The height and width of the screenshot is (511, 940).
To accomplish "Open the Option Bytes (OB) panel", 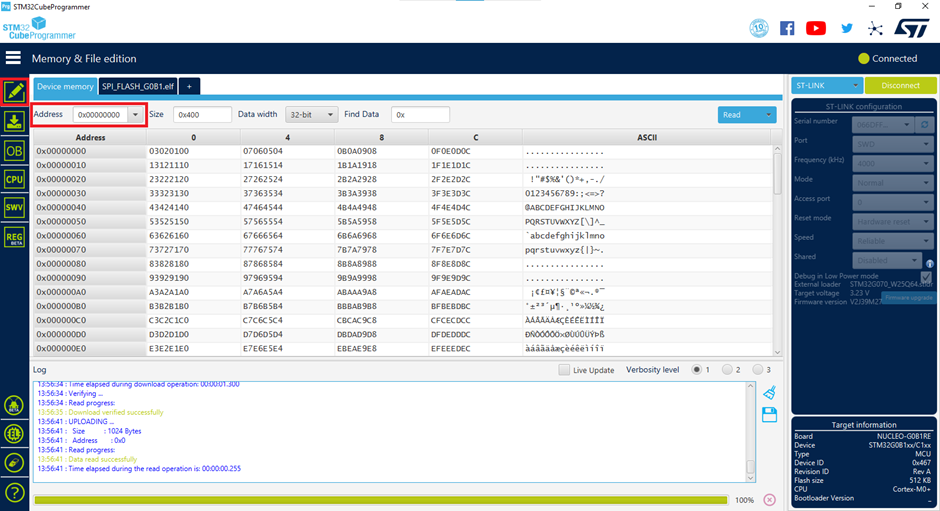I will [x=14, y=151].
